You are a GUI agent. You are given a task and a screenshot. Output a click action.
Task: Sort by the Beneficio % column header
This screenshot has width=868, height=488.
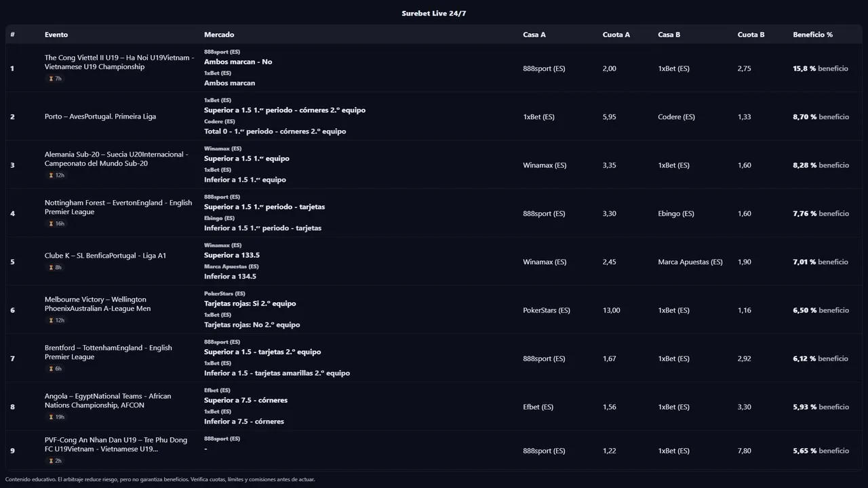[x=812, y=35]
